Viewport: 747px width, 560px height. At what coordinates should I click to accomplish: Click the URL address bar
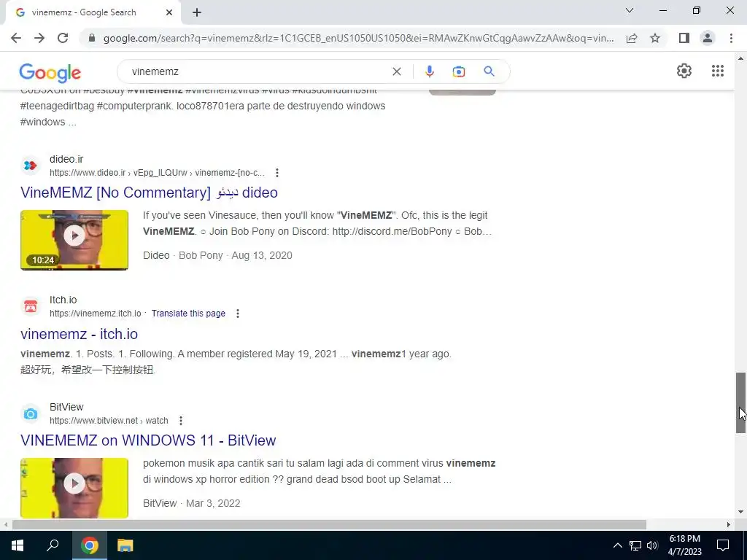pyautogui.click(x=358, y=38)
